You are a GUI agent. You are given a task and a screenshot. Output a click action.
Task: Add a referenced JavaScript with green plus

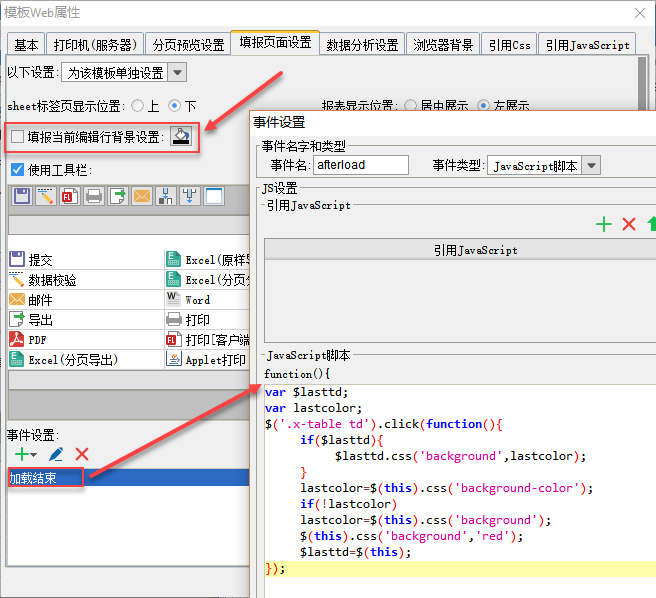[x=604, y=224]
